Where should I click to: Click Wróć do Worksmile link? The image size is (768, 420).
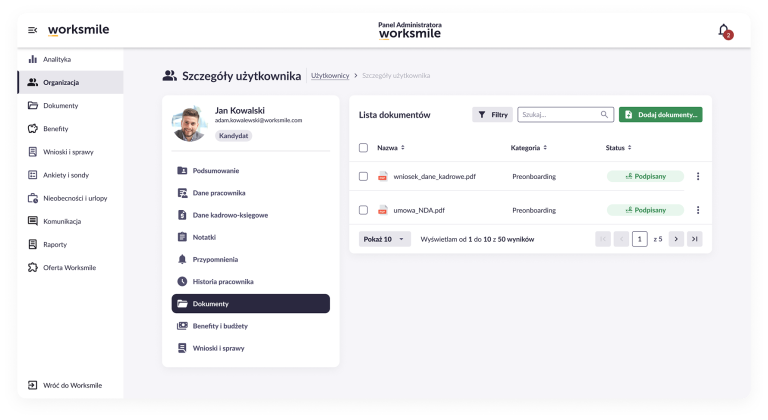click(x=70, y=385)
